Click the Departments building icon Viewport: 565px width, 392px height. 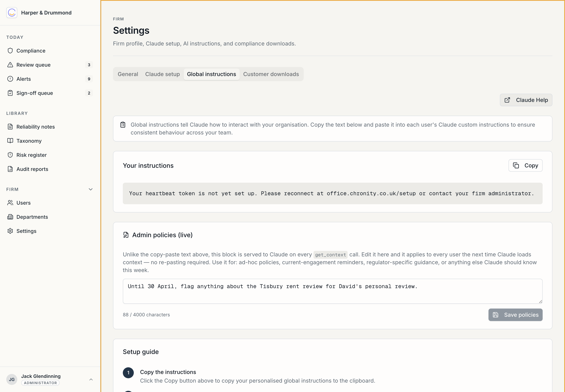(10, 217)
